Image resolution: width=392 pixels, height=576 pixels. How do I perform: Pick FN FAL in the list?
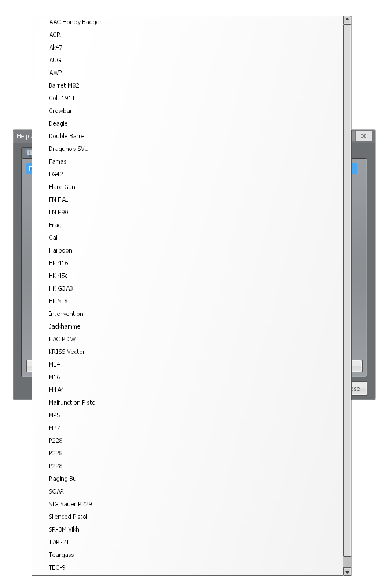point(187,199)
